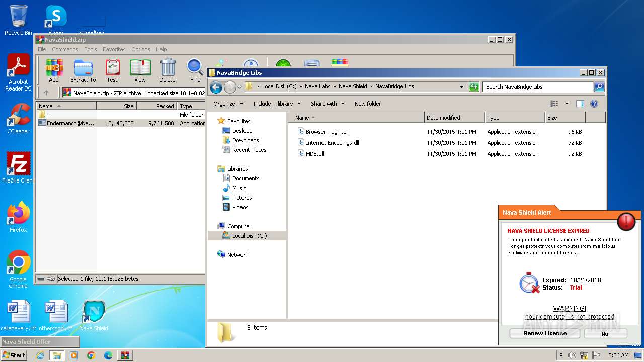Select Internet Encodings.dll file

[328, 143]
